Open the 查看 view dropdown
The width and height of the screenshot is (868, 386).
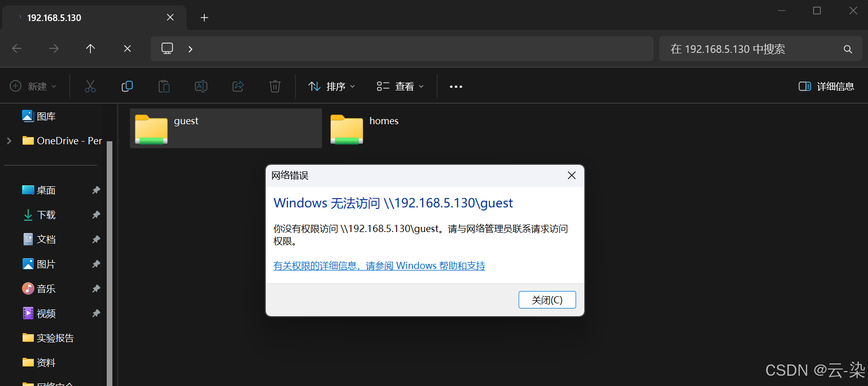point(400,86)
